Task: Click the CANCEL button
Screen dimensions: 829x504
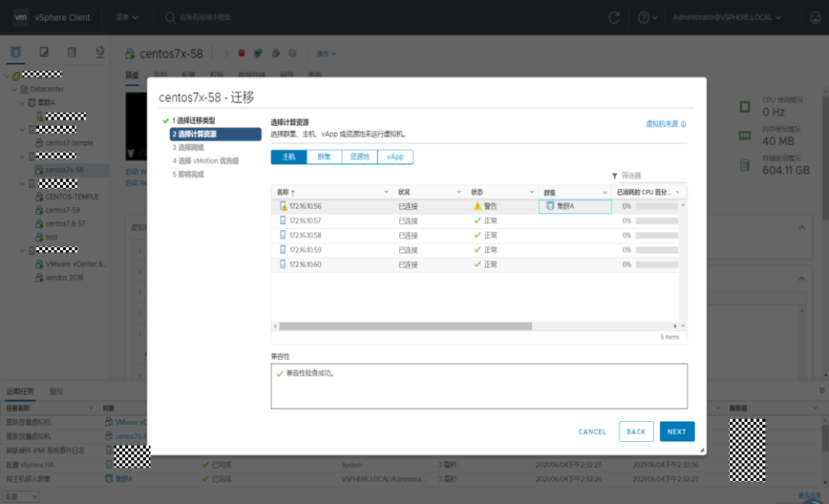Action: coord(592,432)
